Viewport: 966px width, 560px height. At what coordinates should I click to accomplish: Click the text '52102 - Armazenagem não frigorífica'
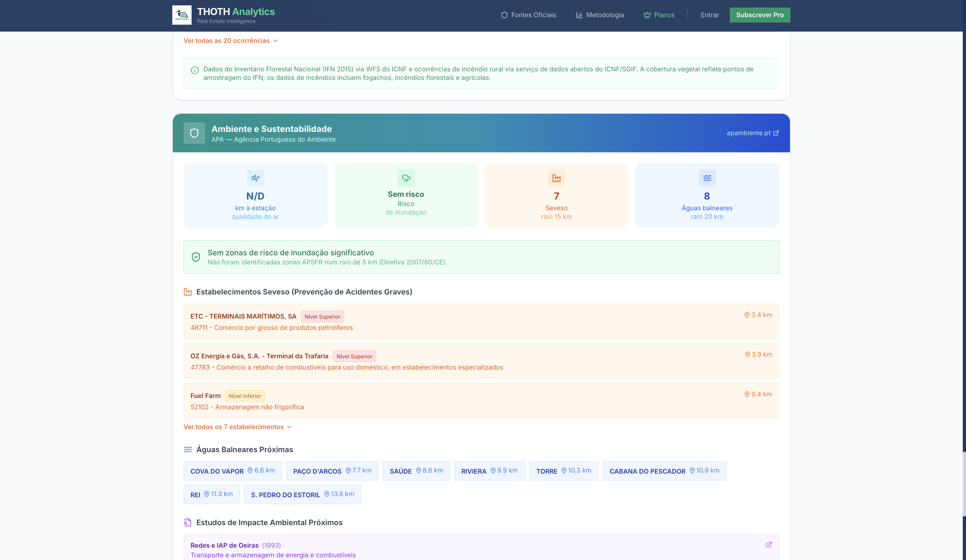pos(247,407)
